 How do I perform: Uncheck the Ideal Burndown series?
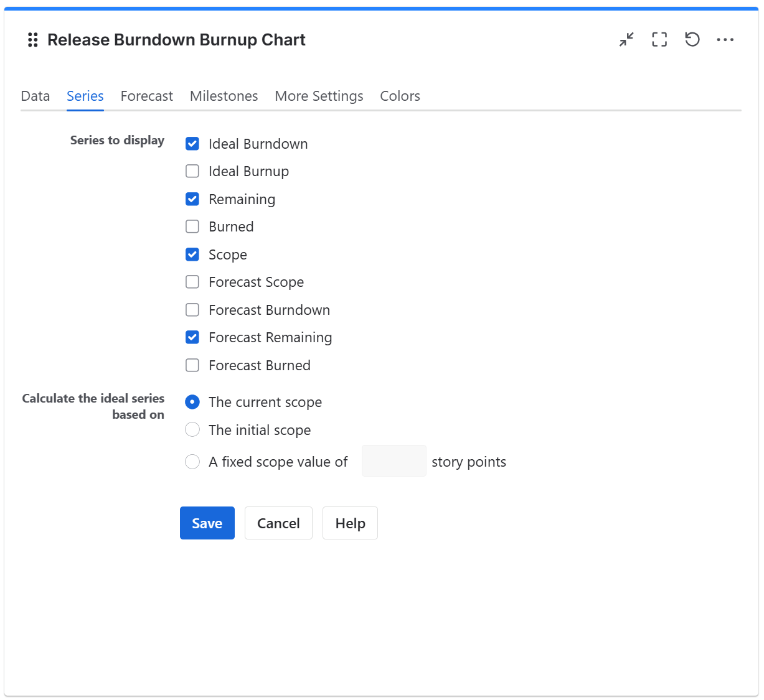192,143
